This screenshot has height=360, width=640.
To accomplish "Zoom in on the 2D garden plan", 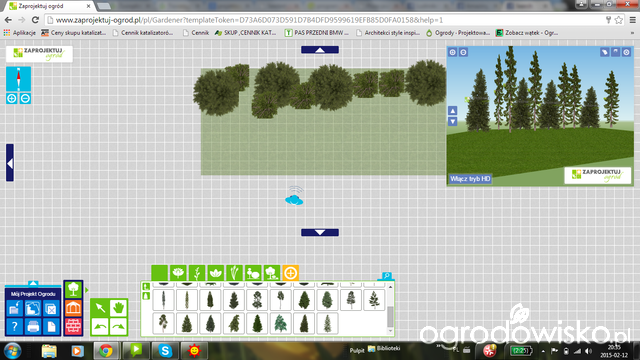I will coord(11,98).
